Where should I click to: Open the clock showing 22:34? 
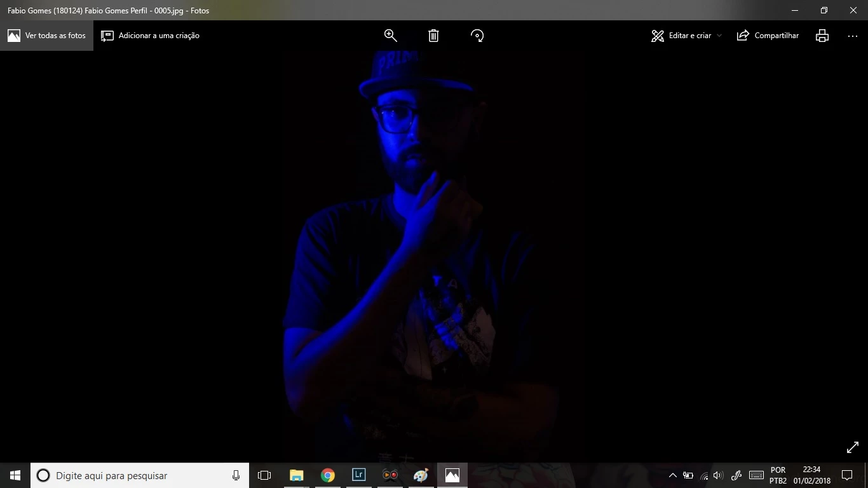(x=811, y=475)
